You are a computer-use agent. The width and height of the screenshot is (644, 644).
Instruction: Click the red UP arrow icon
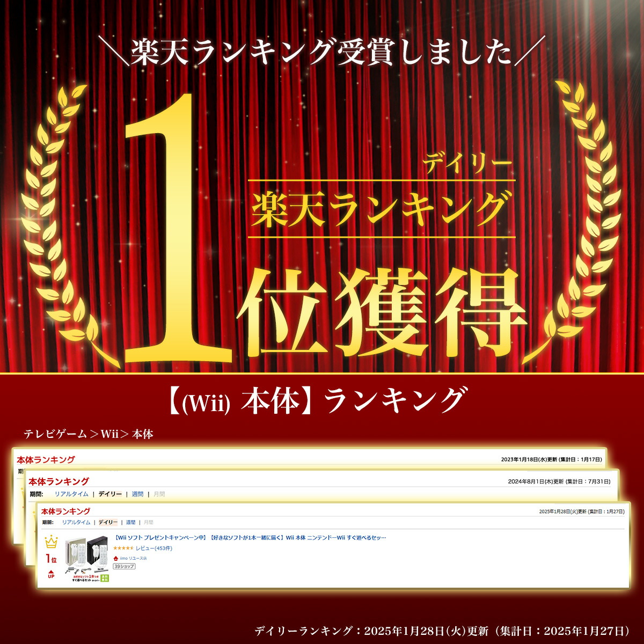pyautogui.click(x=51, y=573)
